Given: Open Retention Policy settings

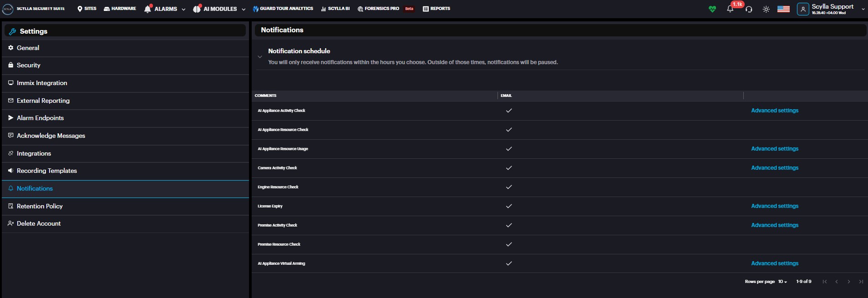Looking at the screenshot, I should pyautogui.click(x=40, y=206).
